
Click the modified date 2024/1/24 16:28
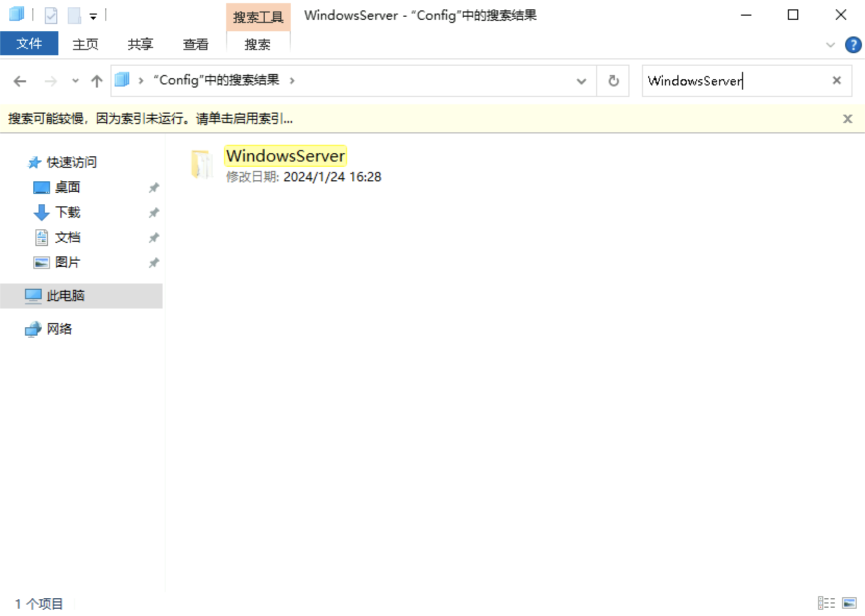coord(332,177)
